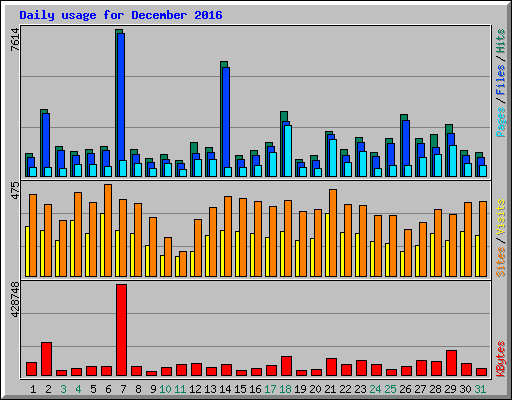Click day label 12 on the x-axis
This screenshot has height=400, width=512.
pos(195,389)
